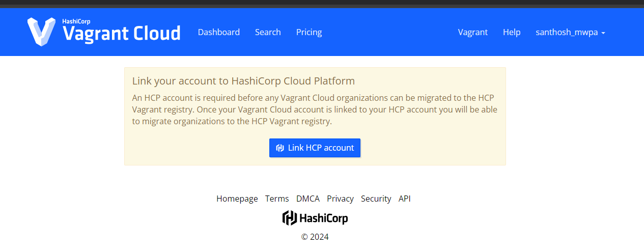
Task: Click the Vagrant Cloud wordmark in header
Action: click(121, 33)
